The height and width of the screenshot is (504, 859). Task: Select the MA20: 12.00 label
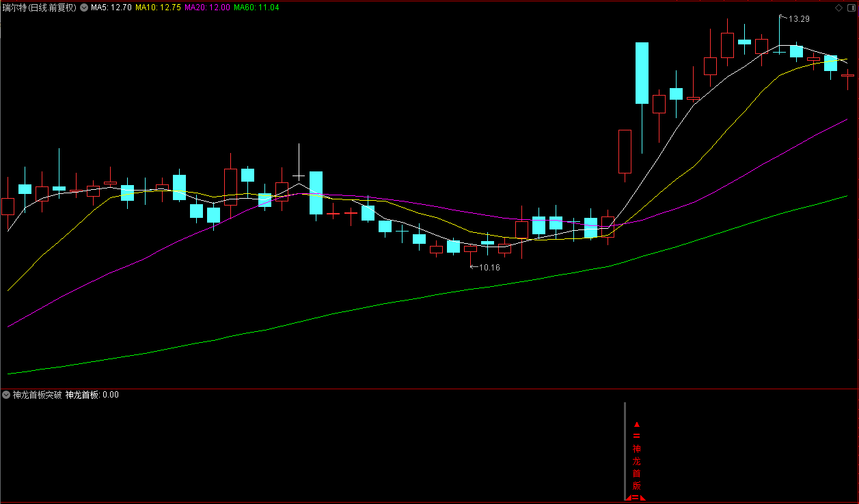point(207,8)
